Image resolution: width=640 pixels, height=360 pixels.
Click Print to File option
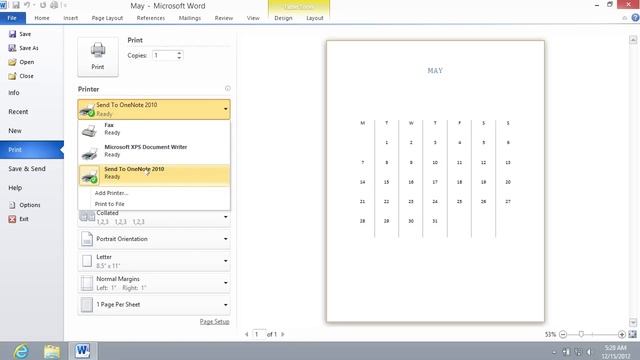point(109,204)
